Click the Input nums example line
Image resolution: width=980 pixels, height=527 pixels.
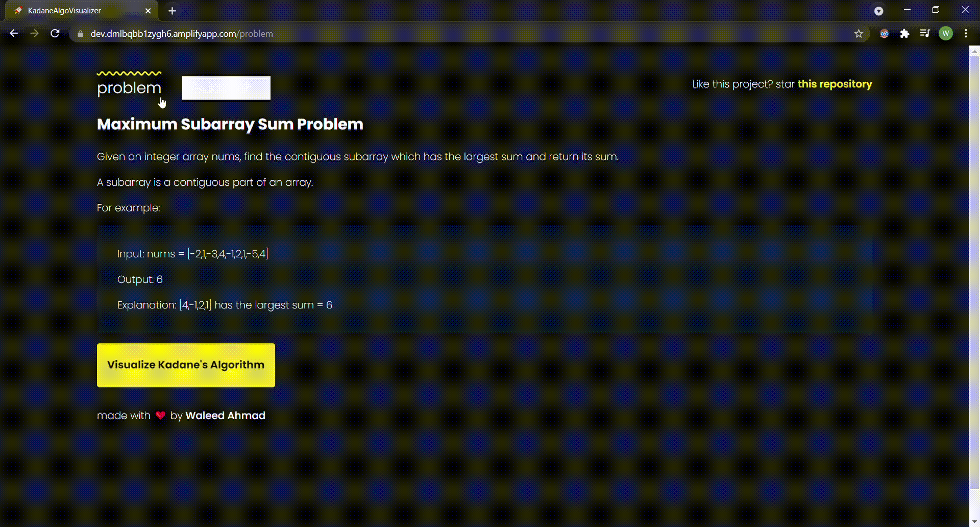pos(192,254)
